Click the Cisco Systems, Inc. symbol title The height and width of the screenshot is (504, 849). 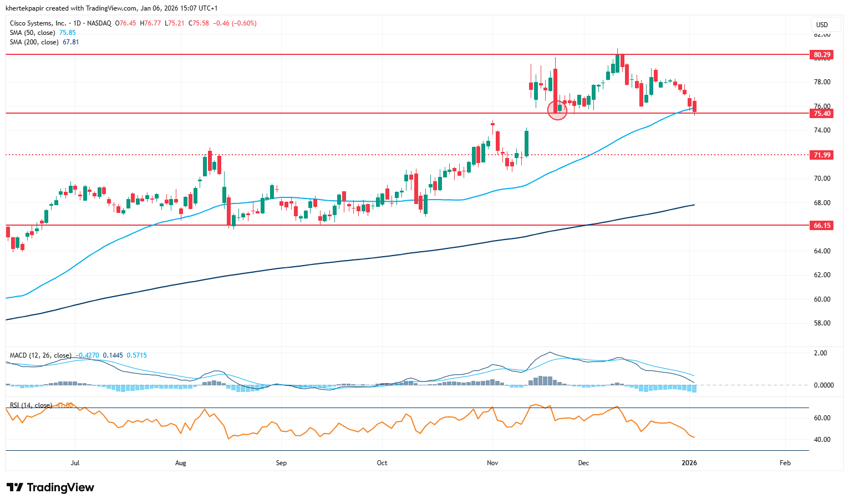point(38,23)
